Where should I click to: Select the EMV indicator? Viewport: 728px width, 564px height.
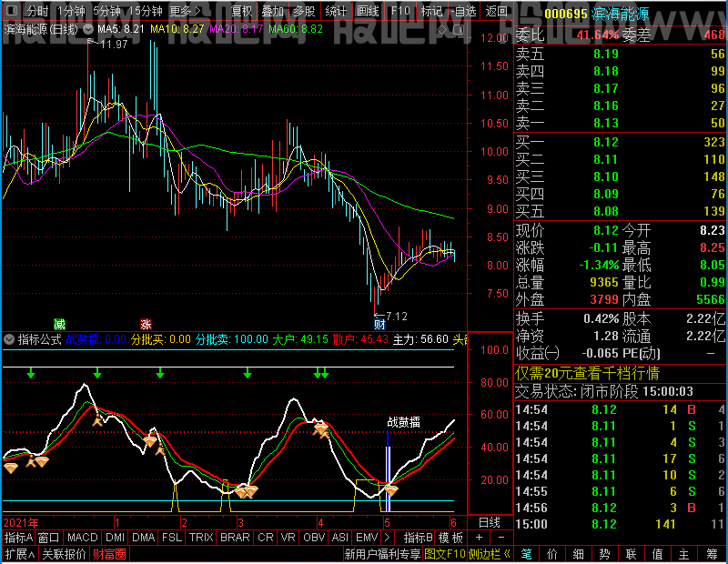tap(367, 538)
